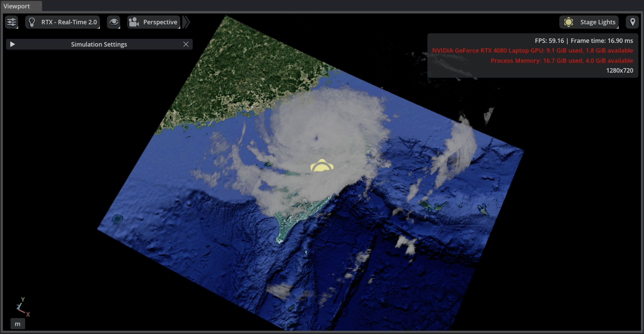Viewport: 644px width, 334px height.
Task: Click the hurricane eye in the cloud
Action: click(316, 138)
